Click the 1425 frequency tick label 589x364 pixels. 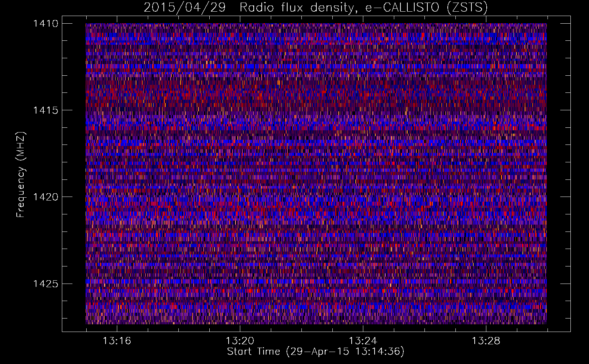click(46, 284)
